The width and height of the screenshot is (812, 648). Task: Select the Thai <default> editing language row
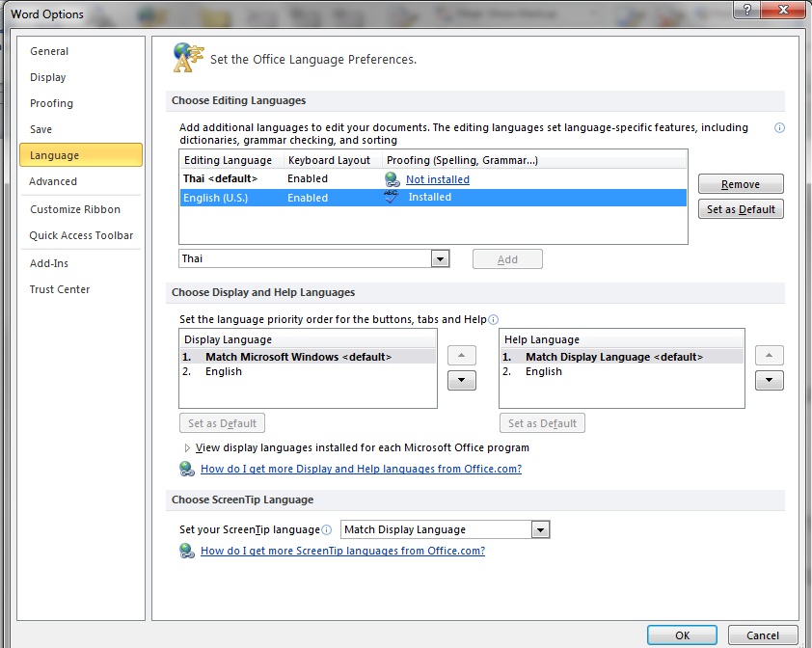point(433,178)
